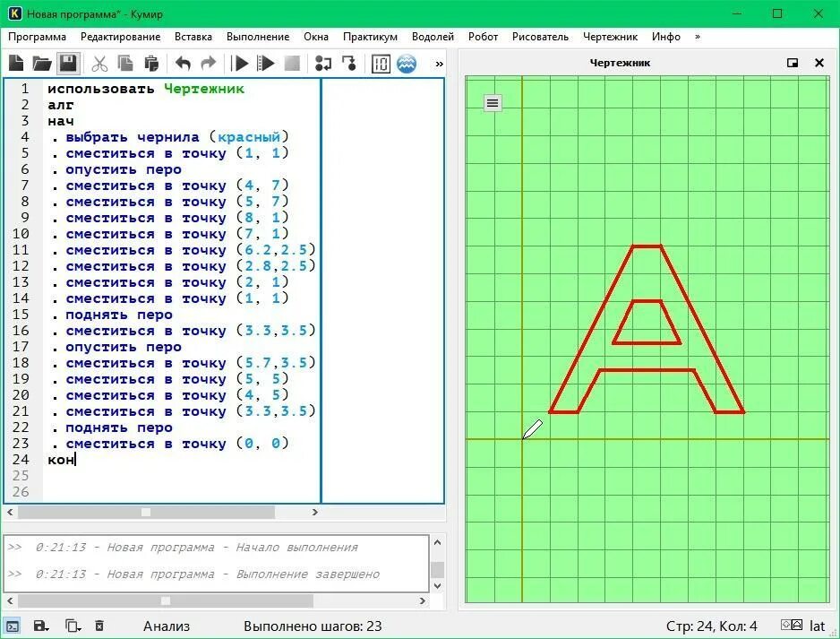The width and height of the screenshot is (840, 639).
Task: Click code line 'опустить перо' on line 6
Action: click(124, 169)
